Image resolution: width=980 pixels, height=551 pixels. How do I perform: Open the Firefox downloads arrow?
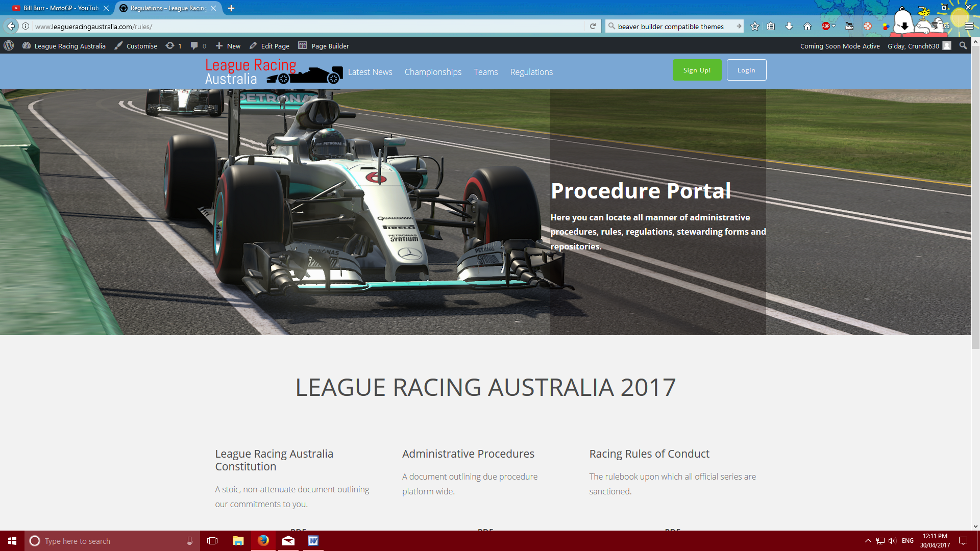pyautogui.click(x=789, y=27)
